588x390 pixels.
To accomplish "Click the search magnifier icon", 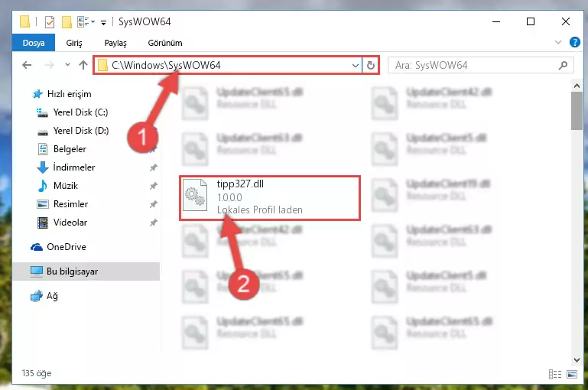I will [x=563, y=66].
